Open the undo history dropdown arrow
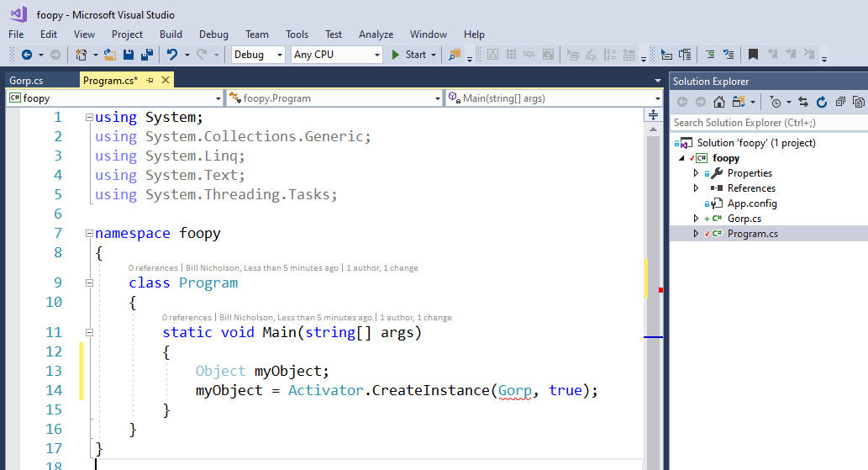Screen dimensions: 868x470 [x=187, y=55]
